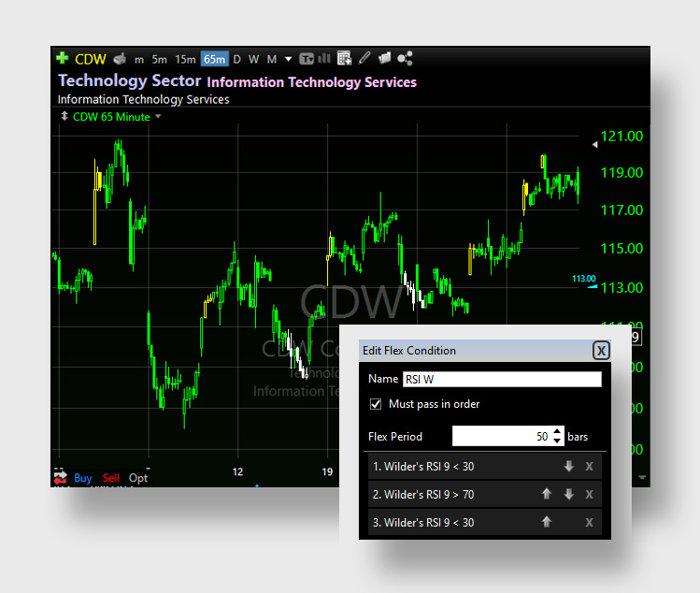The width and height of the screenshot is (700, 593).
Task: Click the Buy button
Action: pos(83,478)
